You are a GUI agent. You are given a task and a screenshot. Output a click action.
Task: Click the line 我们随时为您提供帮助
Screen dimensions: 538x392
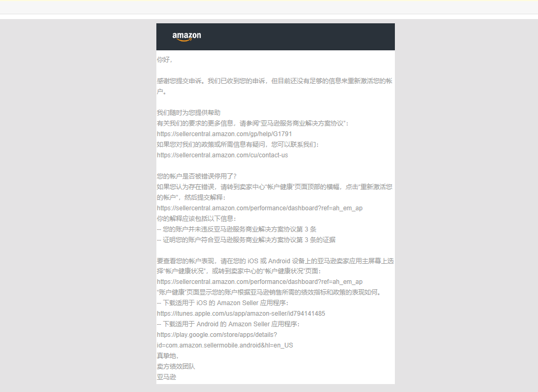tap(189, 112)
